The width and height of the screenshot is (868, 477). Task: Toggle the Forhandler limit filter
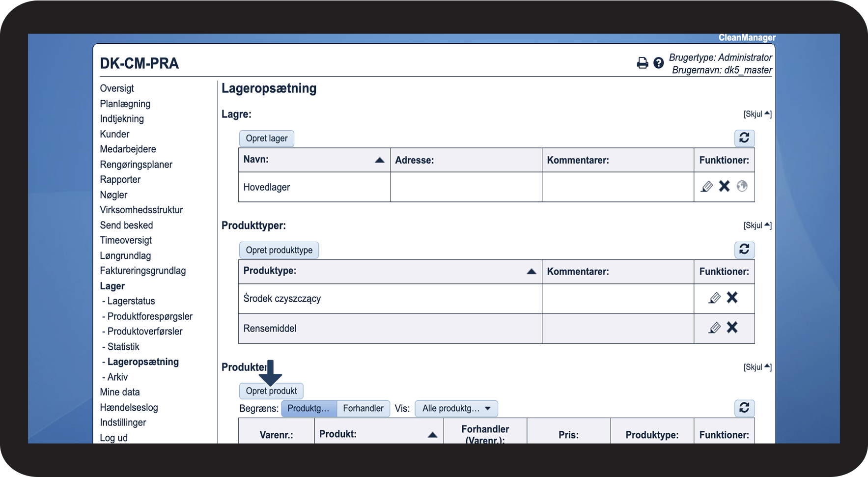tap(363, 408)
